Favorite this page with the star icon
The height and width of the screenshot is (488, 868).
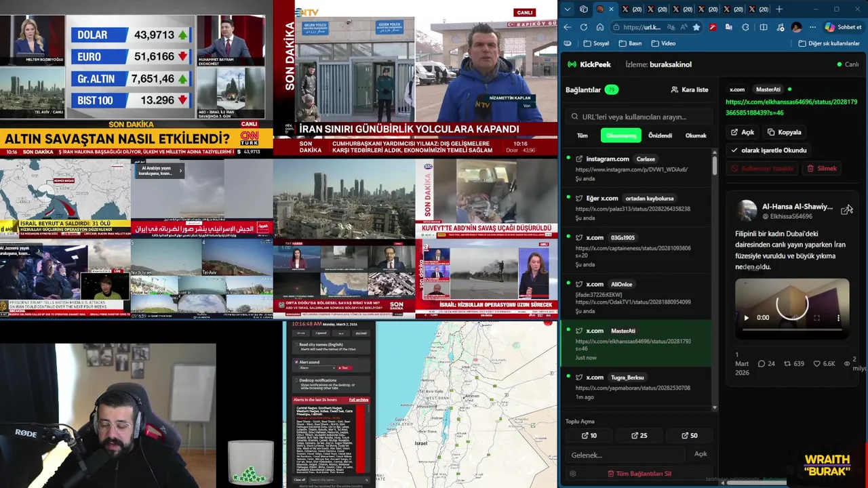696,27
